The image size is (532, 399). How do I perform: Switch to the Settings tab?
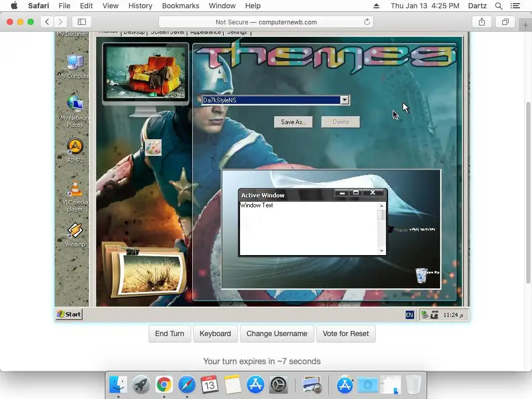237,33
